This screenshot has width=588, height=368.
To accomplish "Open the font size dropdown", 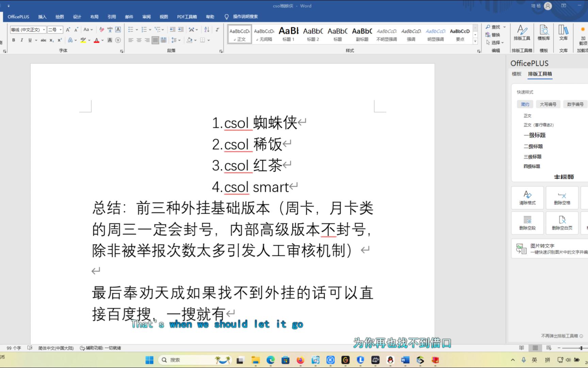I will coord(61,30).
